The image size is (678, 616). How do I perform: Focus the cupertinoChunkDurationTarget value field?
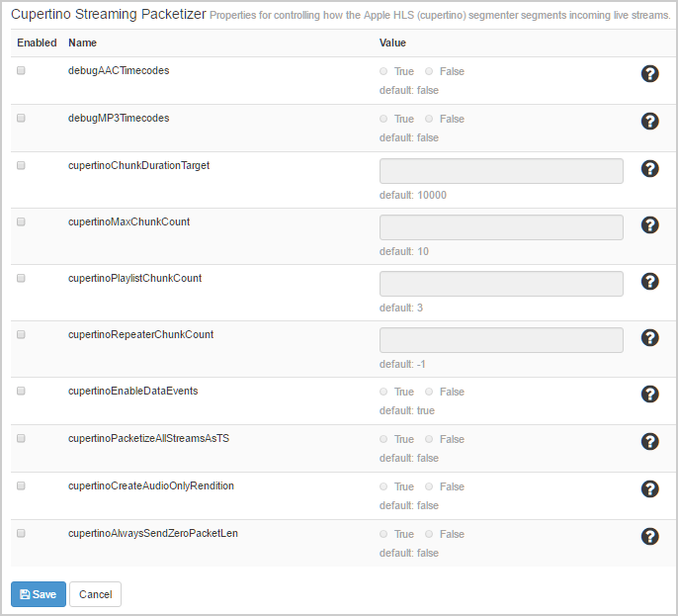click(501, 171)
